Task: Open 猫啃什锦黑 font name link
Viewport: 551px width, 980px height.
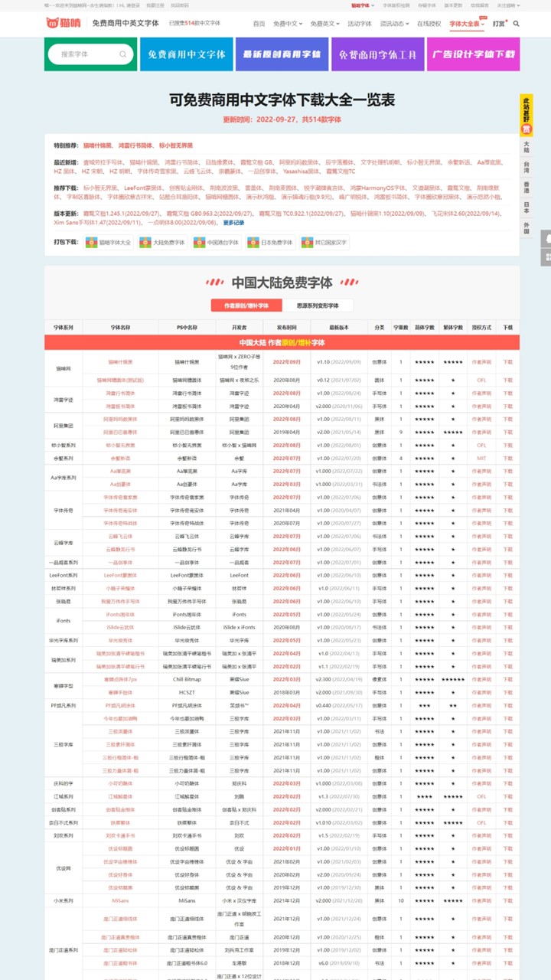Action: pos(120,361)
